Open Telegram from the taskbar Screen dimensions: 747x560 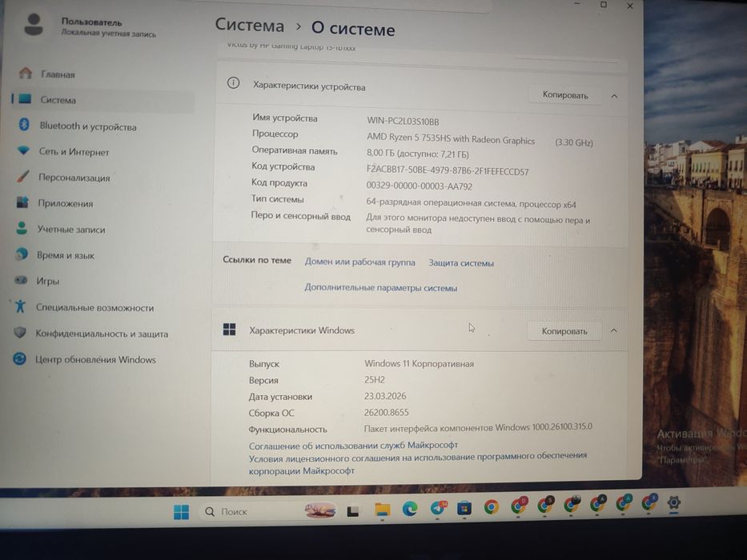pyautogui.click(x=438, y=508)
